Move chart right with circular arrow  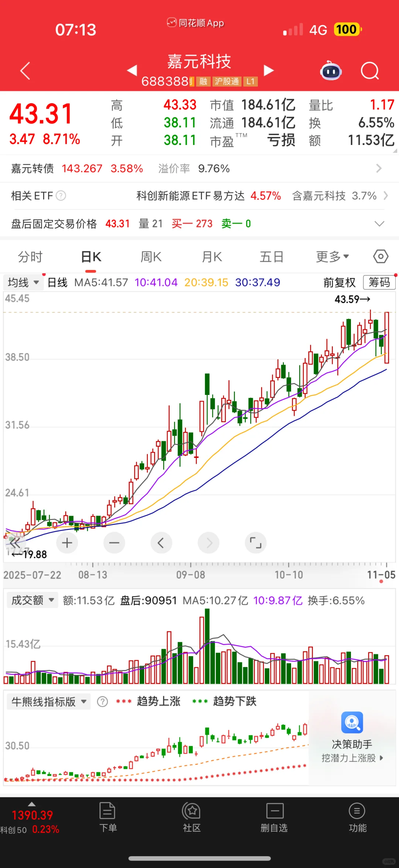(208, 543)
